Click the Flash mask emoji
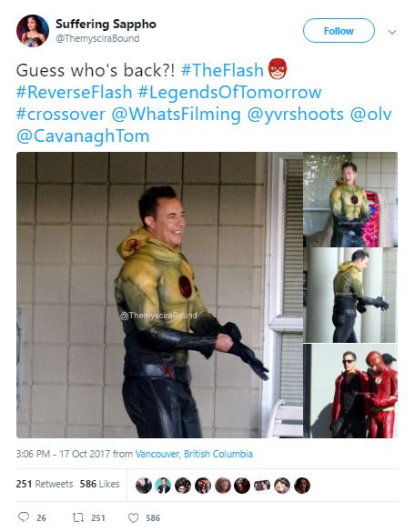The height and width of the screenshot is (532, 415). pos(278,69)
